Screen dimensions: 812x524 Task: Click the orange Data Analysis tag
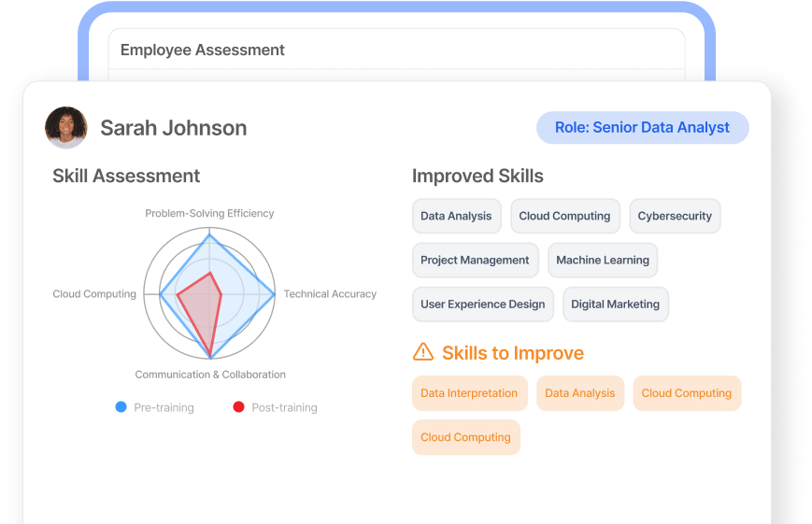(580, 393)
